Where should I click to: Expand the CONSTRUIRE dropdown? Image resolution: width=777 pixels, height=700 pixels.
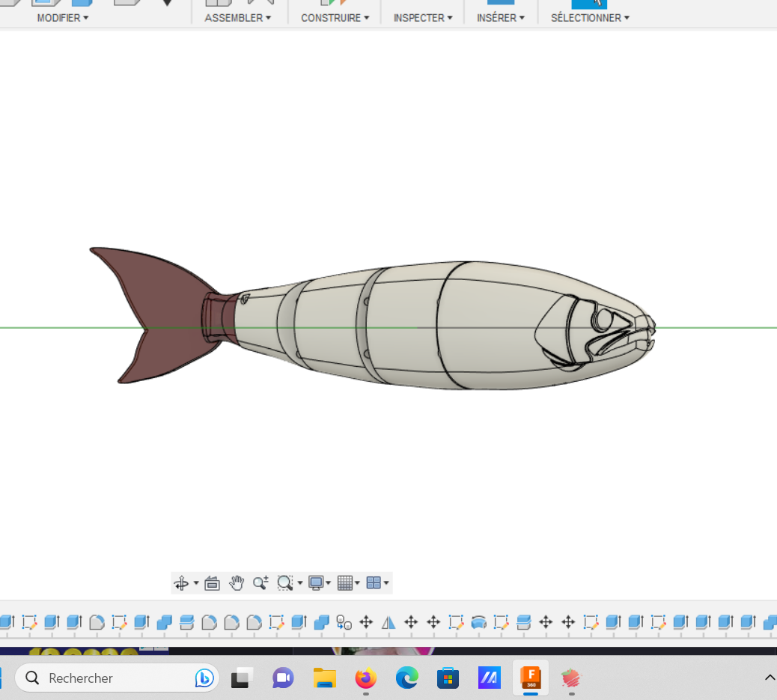335,17
